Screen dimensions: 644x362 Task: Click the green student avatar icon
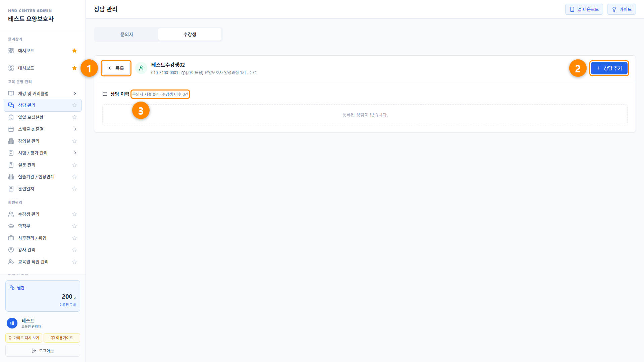[141, 68]
